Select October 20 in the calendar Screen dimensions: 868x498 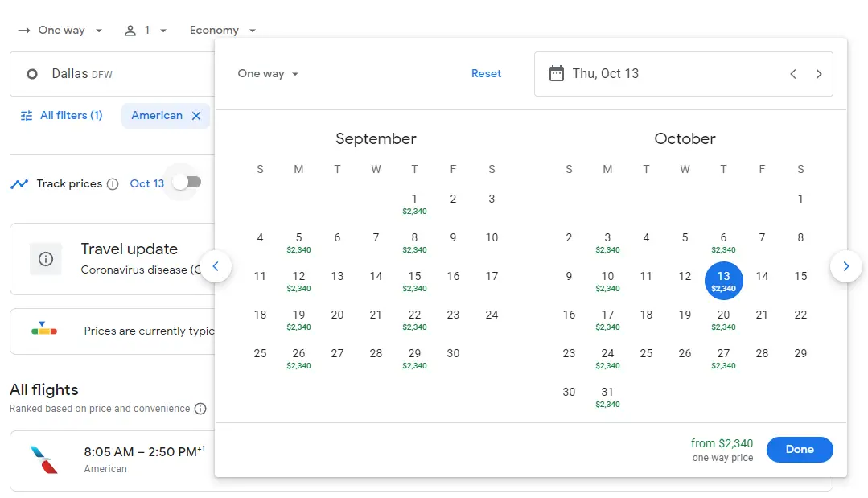723,319
